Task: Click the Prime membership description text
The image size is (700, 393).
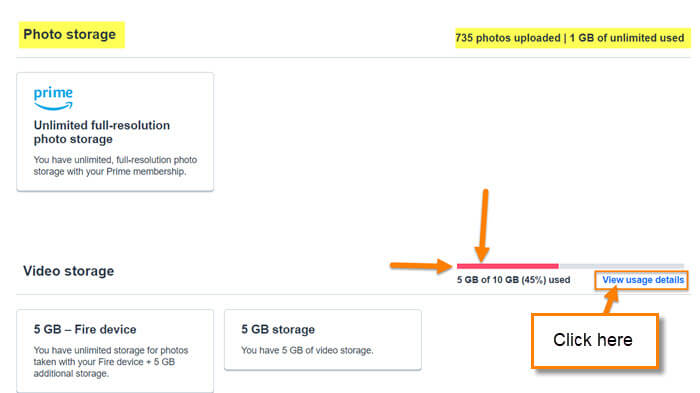Action: click(115, 166)
